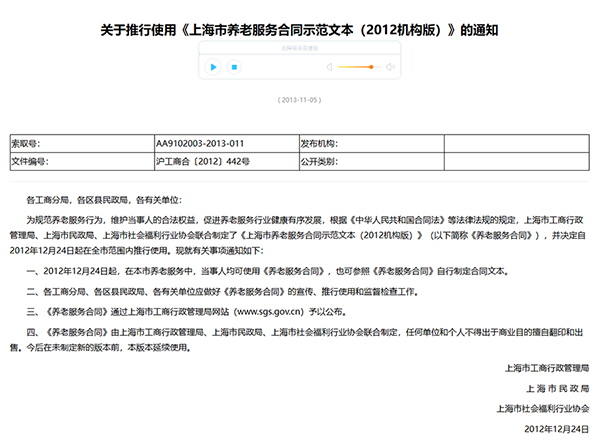Click the signature 上海市工商行政管理局
The image size is (600, 441).
coord(547,368)
